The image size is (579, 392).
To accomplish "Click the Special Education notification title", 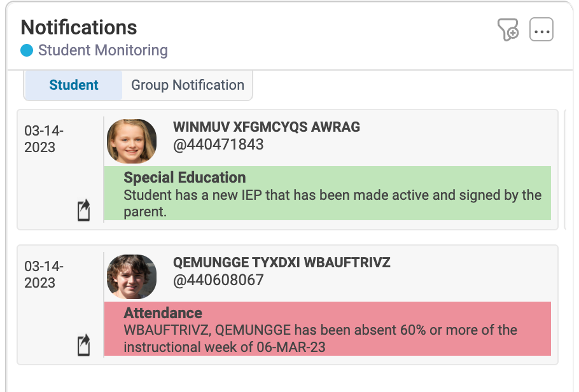I will pyautogui.click(x=185, y=178).
